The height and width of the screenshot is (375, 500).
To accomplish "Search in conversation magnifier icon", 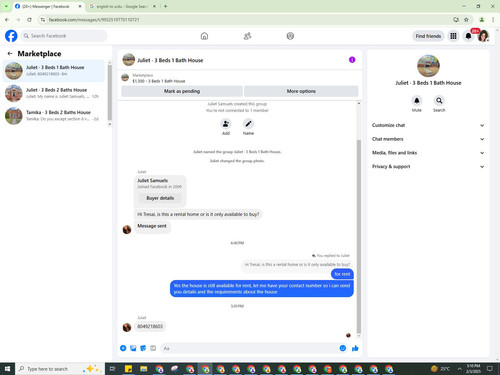I will click(439, 100).
